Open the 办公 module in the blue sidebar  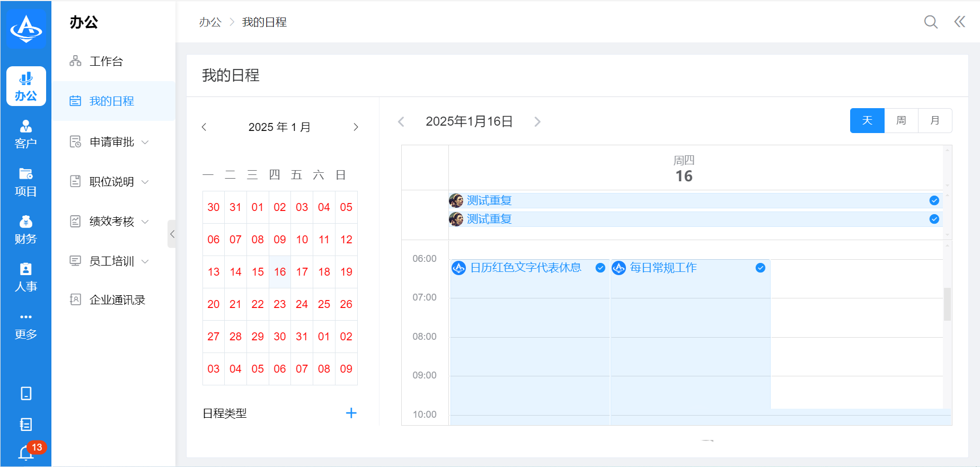click(x=26, y=86)
